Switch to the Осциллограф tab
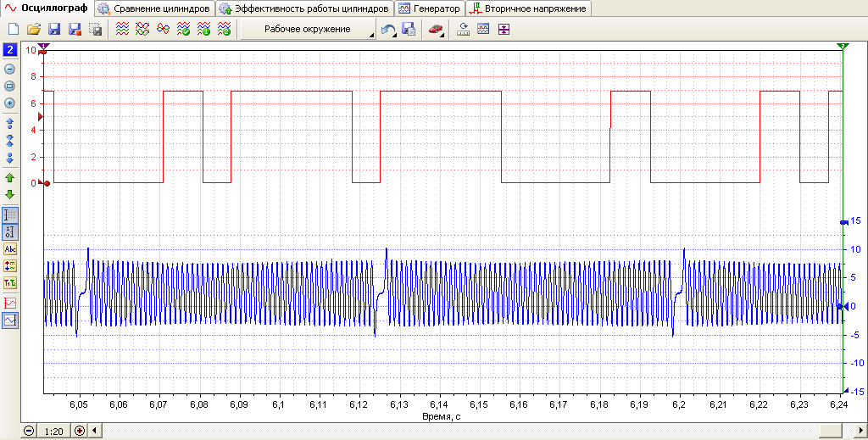This screenshot has width=868, height=440. point(47,8)
